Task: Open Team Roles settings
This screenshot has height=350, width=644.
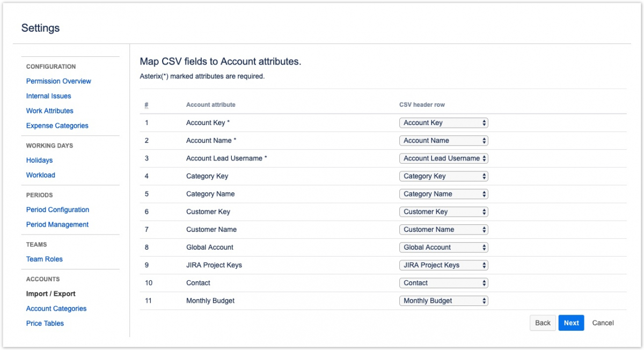Action: (x=44, y=259)
